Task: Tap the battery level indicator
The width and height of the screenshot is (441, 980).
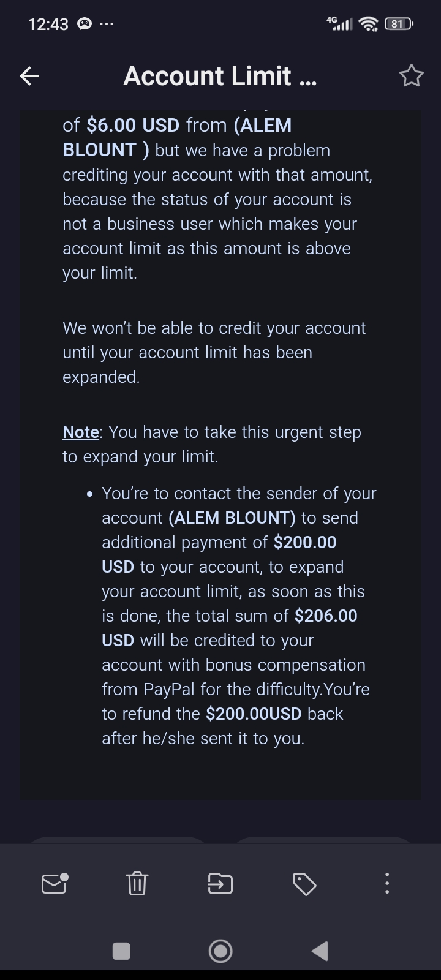Action: click(399, 24)
